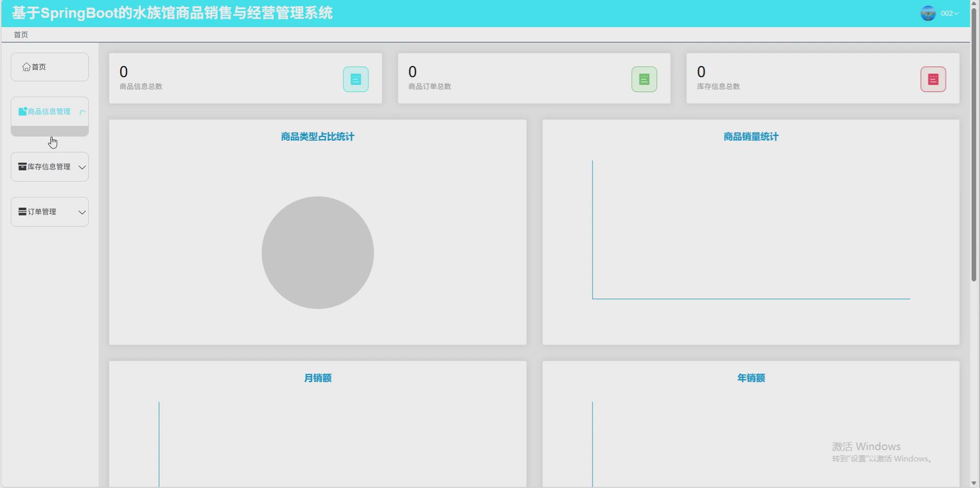Viewport: 980px width, 488px height.
Task: Collapse the 商品信息管理 menu arrow
Action: click(x=83, y=112)
